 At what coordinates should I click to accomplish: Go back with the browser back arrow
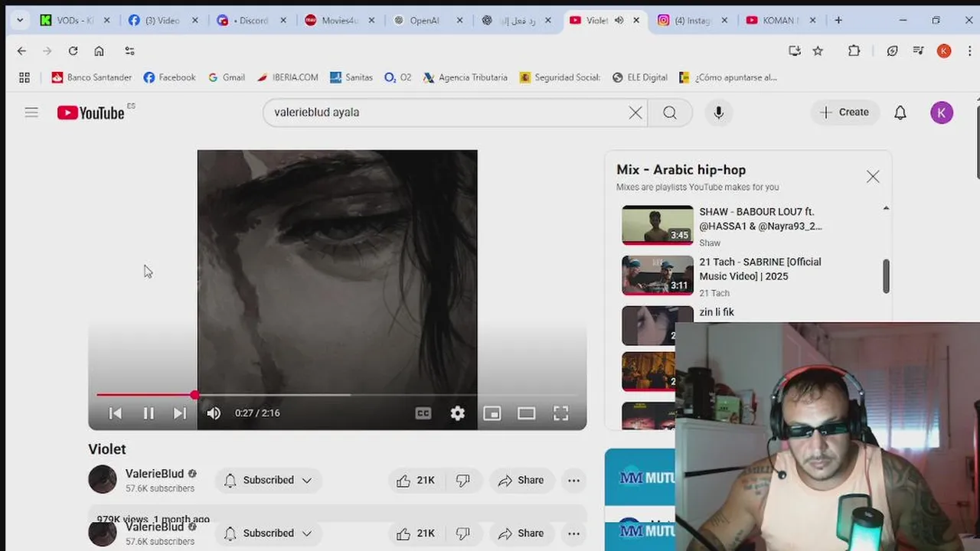(x=21, y=51)
